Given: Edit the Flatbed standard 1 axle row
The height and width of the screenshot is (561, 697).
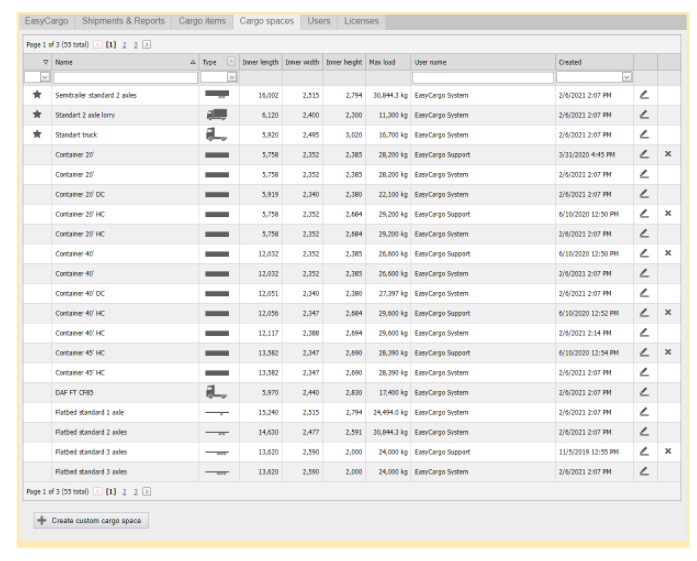Looking at the screenshot, I should click(644, 412).
